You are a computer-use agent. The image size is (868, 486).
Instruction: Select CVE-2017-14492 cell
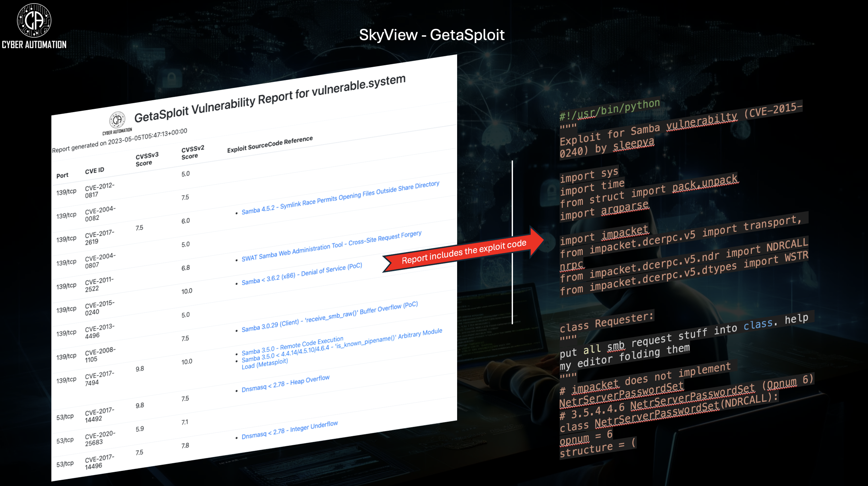(x=100, y=415)
